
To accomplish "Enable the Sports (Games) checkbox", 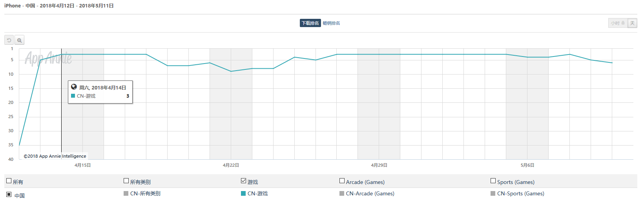I will 493,181.
